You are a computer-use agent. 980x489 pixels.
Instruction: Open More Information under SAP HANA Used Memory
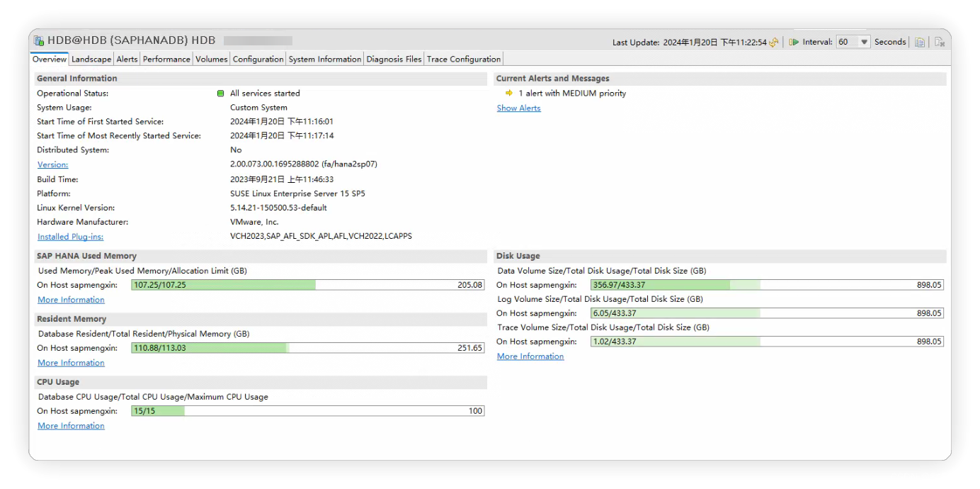(71, 300)
